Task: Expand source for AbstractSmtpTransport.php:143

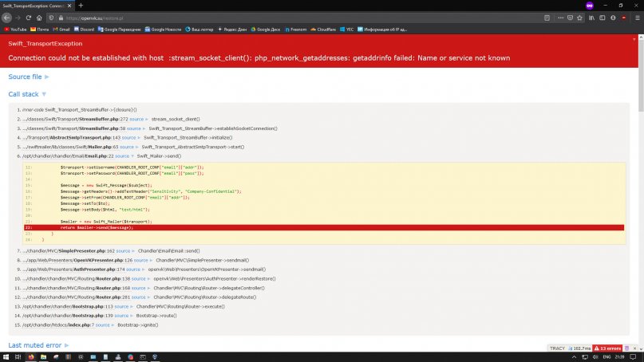Action: 131,137
